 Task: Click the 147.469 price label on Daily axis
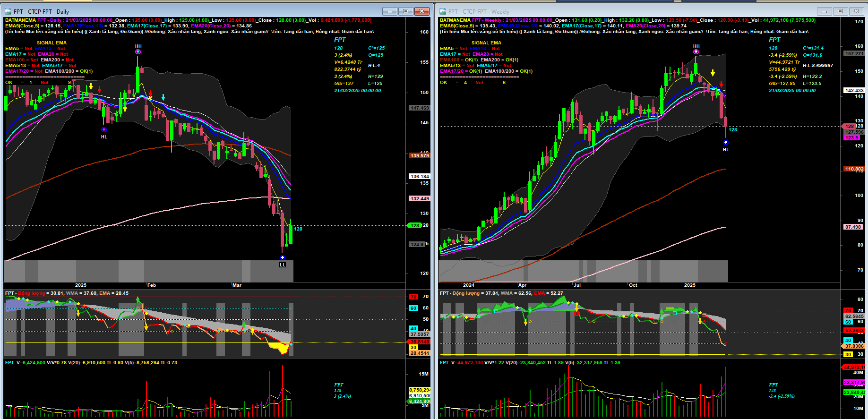point(420,108)
